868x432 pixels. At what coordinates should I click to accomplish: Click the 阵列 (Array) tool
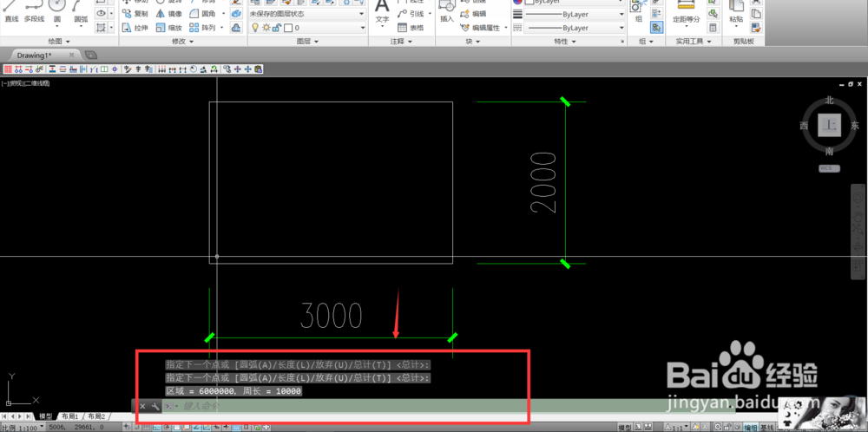coord(202,28)
